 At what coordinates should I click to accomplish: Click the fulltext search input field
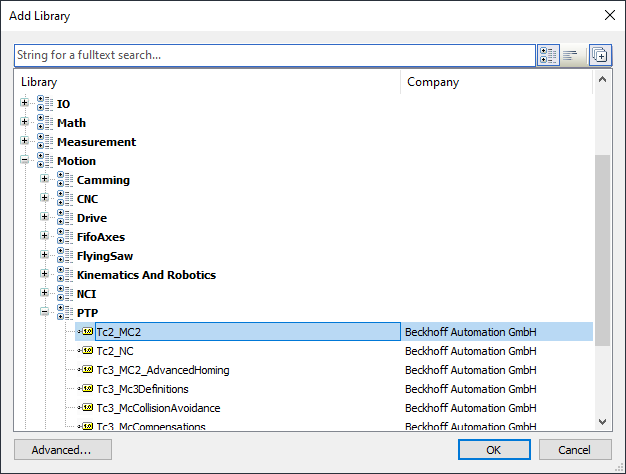(x=275, y=55)
